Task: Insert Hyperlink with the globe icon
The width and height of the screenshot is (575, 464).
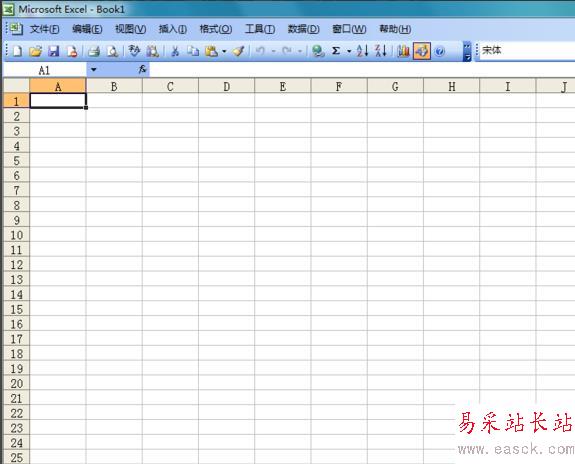Action: coord(318,51)
